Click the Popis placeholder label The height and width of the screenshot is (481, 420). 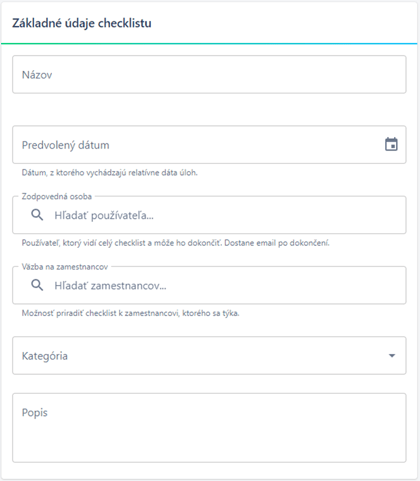click(35, 413)
